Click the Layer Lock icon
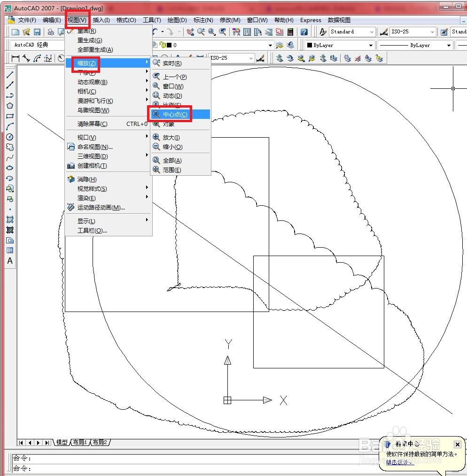467x476 pixels. point(368,58)
